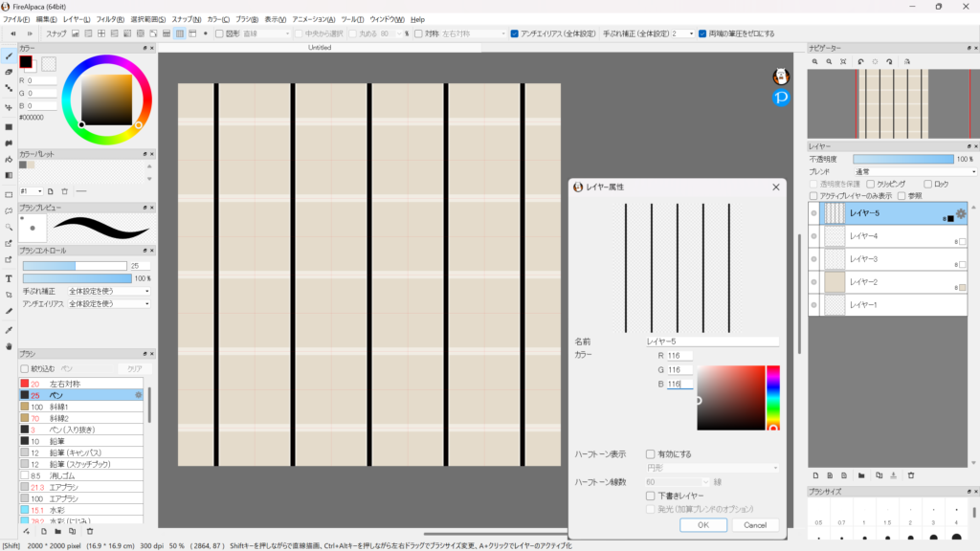980x551 pixels.
Task: Click Cancel in layer properties dialog
Action: [755, 524]
